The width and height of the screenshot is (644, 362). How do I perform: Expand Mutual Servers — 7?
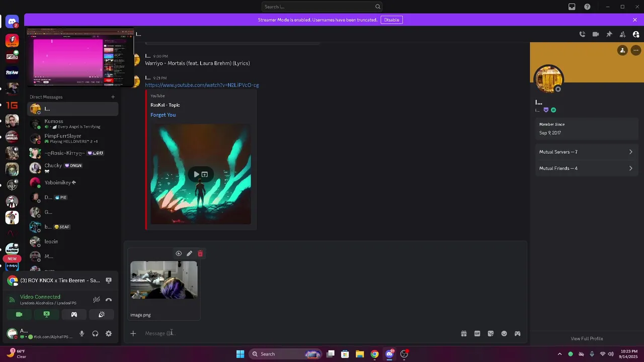click(x=586, y=152)
